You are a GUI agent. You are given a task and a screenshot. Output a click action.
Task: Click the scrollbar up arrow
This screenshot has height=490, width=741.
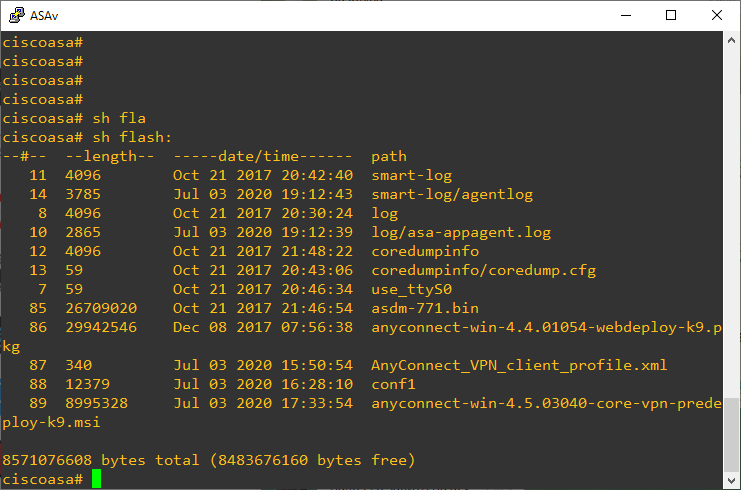(x=732, y=41)
